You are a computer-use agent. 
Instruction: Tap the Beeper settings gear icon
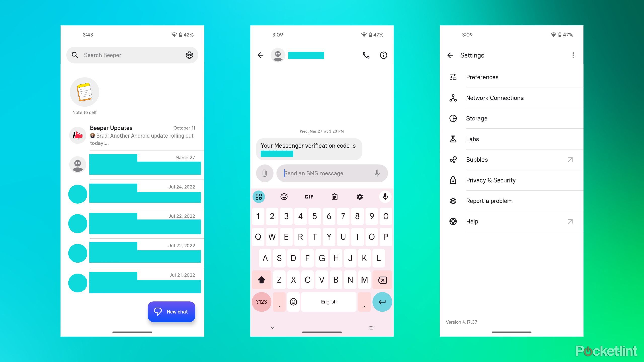click(x=189, y=55)
